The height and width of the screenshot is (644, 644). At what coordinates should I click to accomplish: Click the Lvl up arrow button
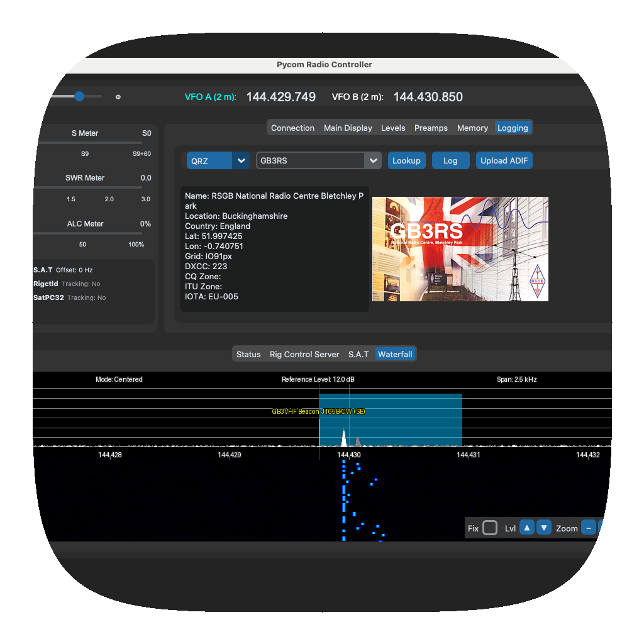pos(526,528)
